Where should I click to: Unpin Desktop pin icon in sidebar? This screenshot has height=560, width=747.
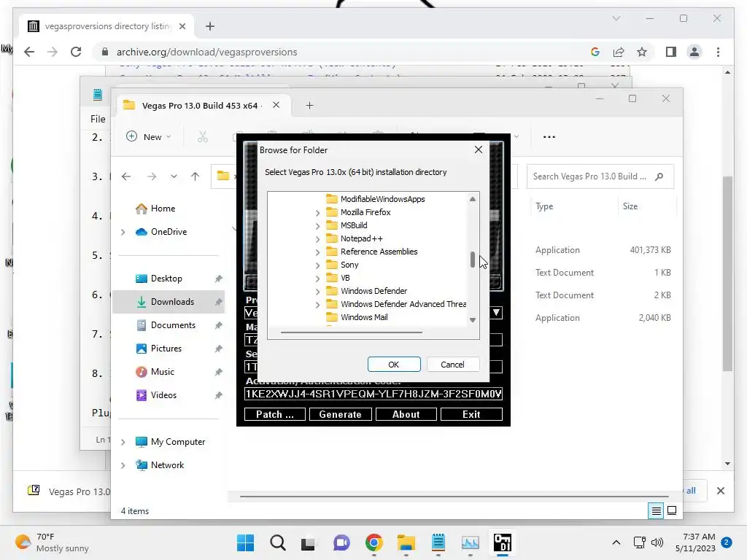[218, 279]
